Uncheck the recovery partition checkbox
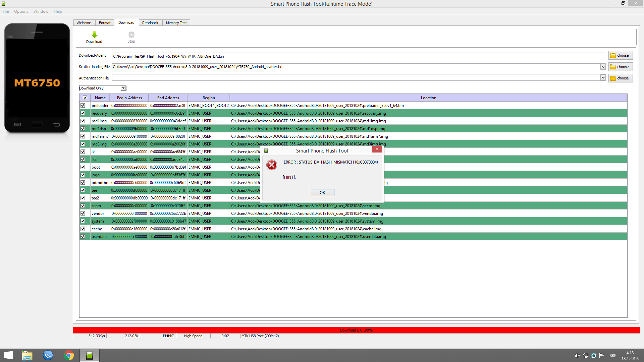 pyautogui.click(x=83, y=113)
